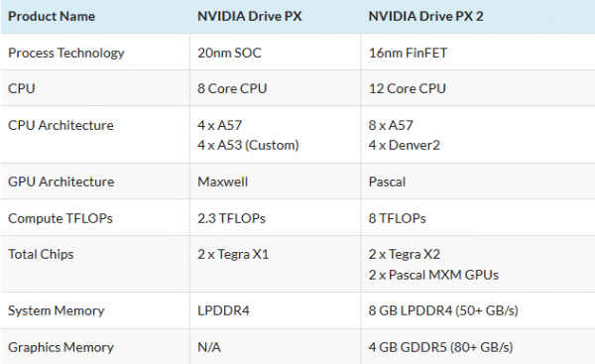Image resolution: width=595 pixels, height=364 pixels.
Task: Click the Process Technology row label
Action: [x=66, y=53]
